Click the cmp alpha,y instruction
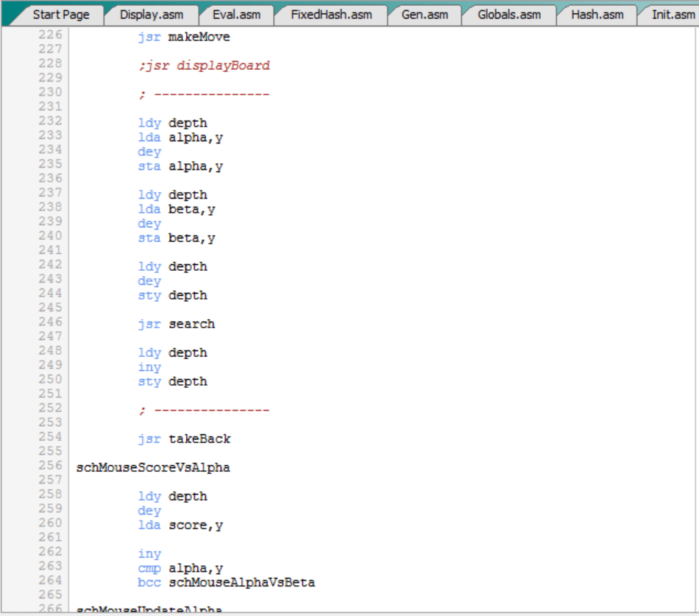The width and height of the screenshot is (699, 616). tap(180, 568)
